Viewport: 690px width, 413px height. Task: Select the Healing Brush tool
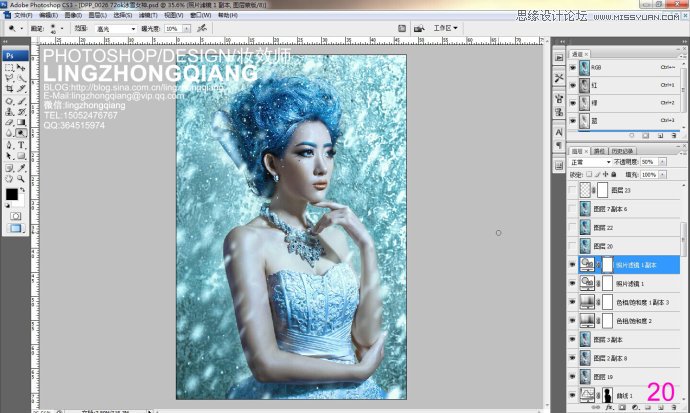(9, 101)
